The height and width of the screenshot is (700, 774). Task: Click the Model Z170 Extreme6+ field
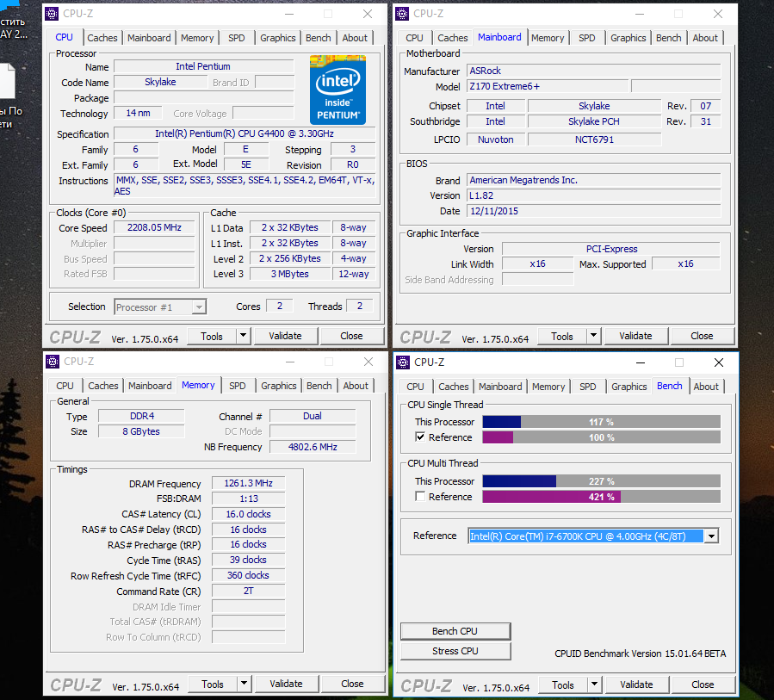point(548,86)
